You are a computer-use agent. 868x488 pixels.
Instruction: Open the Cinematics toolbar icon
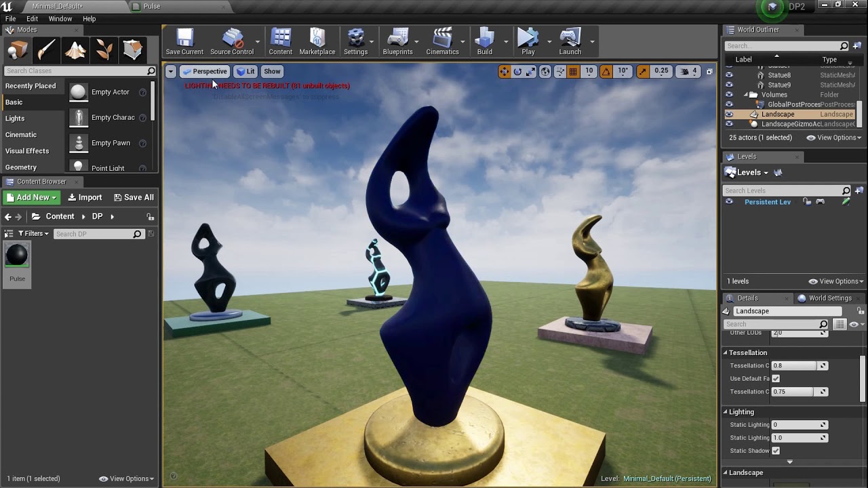point(442,42)
